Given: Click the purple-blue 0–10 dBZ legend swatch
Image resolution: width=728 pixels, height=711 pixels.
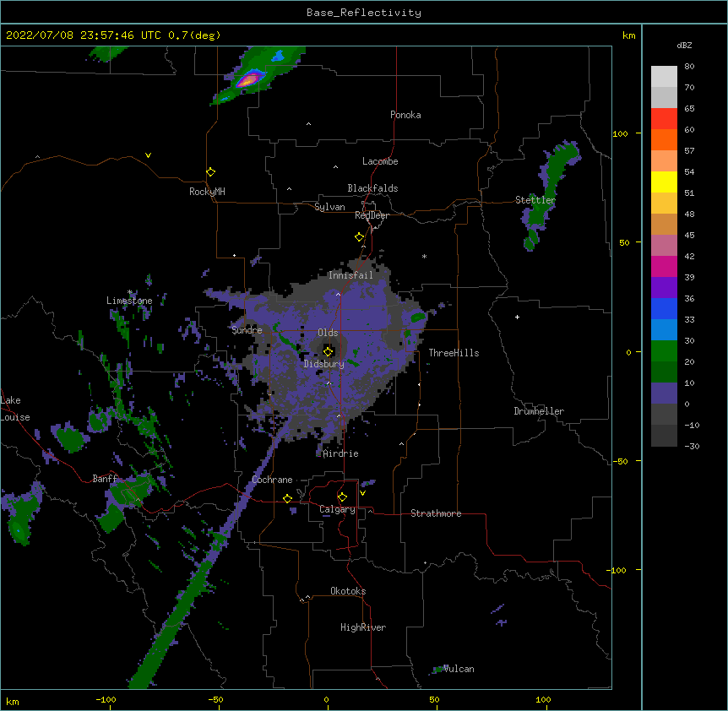Looking at the screenshot, I should [664, 393].
